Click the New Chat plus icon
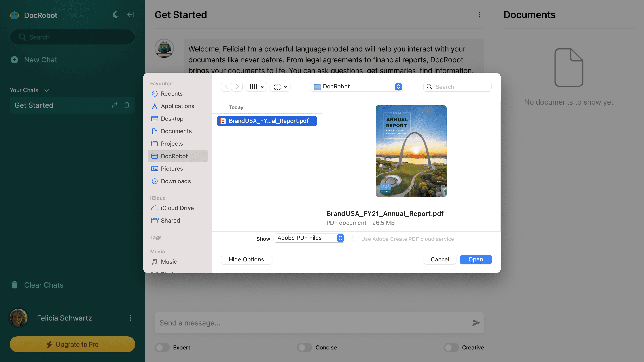The height and width of the screenshot is (362, 644). point(15,60)
